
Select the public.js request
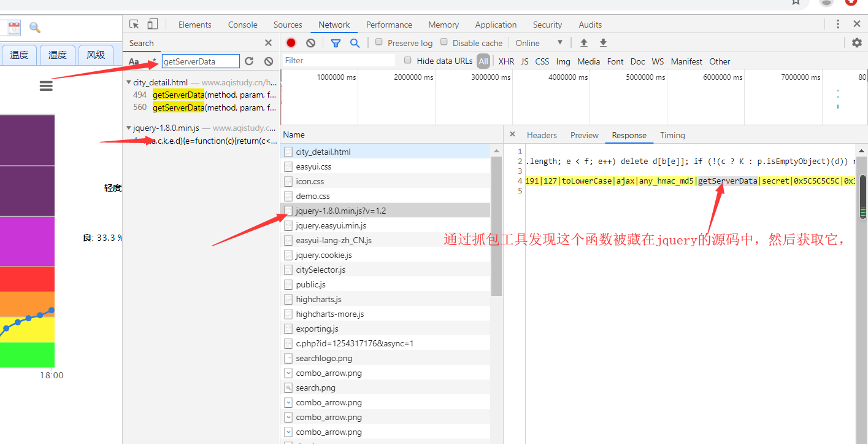point(385,284)
